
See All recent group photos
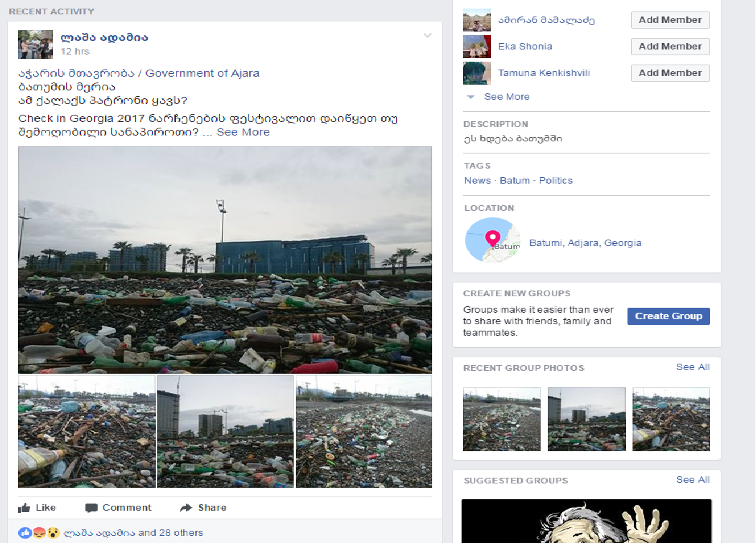pos(693,367)
